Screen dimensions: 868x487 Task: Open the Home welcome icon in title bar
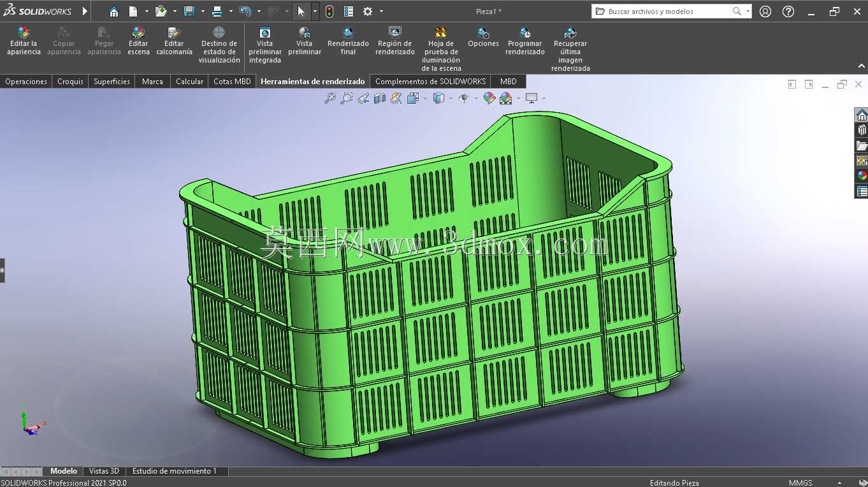pyautogui.click(x=113, y=11)
